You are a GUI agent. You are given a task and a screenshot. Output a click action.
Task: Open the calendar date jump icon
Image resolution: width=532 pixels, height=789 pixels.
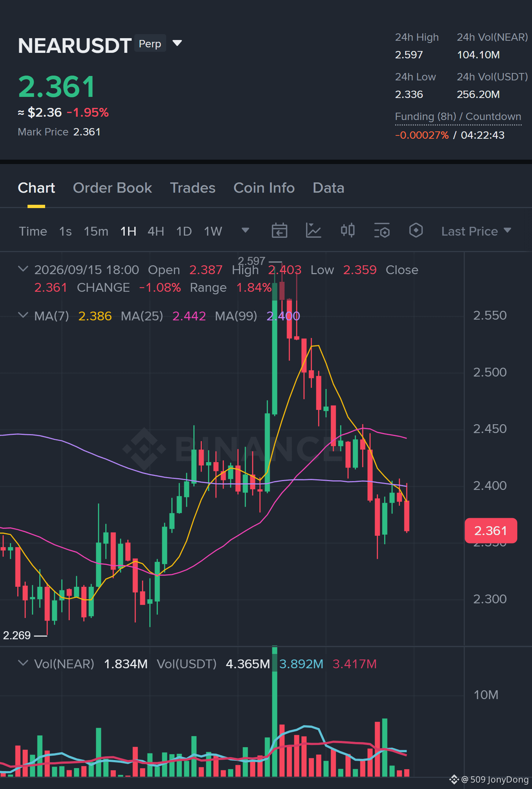(x=279, y=231)
